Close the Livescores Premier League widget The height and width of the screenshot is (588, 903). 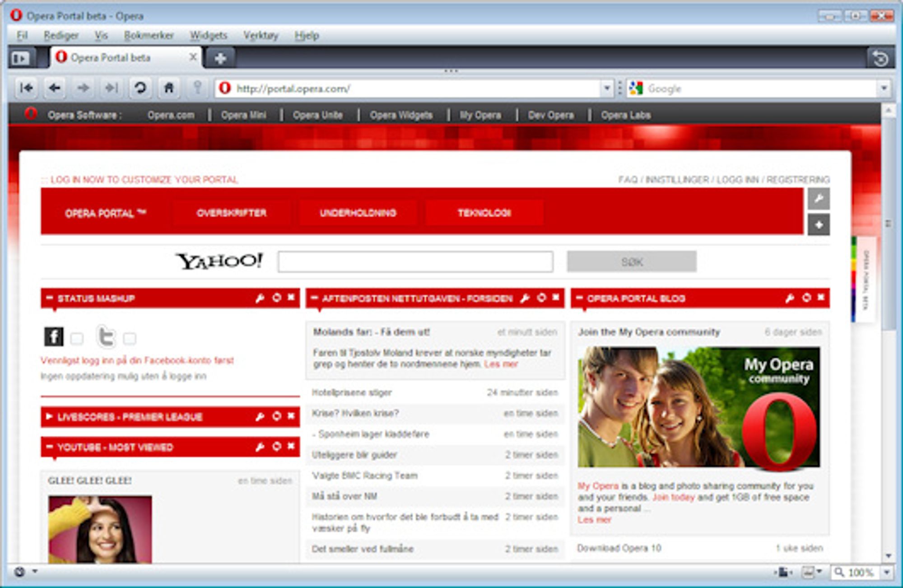tap(291, 416)
